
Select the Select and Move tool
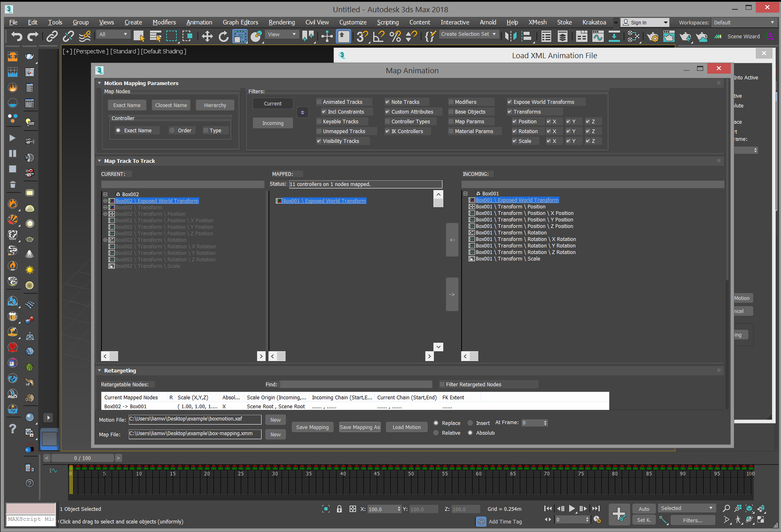(x=207, y=36)
